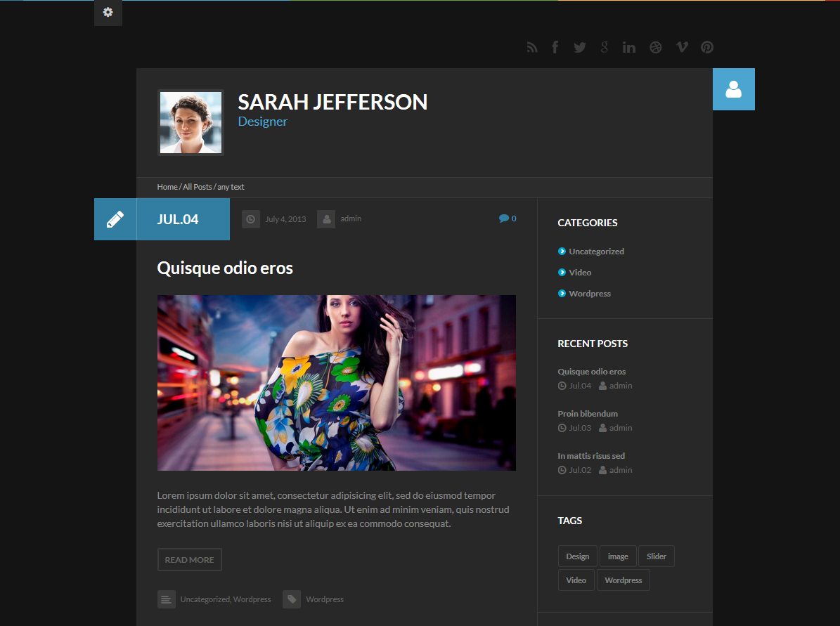Click the Google Plus icon

(604, 47)
